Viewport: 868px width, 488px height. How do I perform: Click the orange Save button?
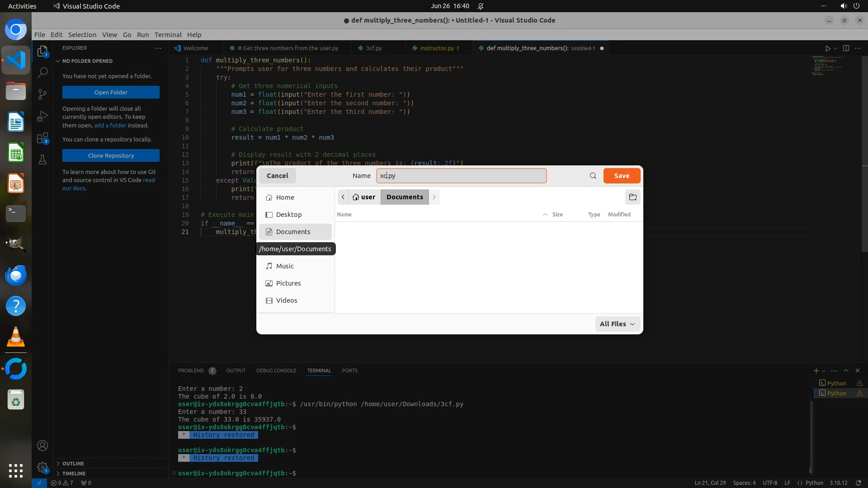[x=622, y=176]
